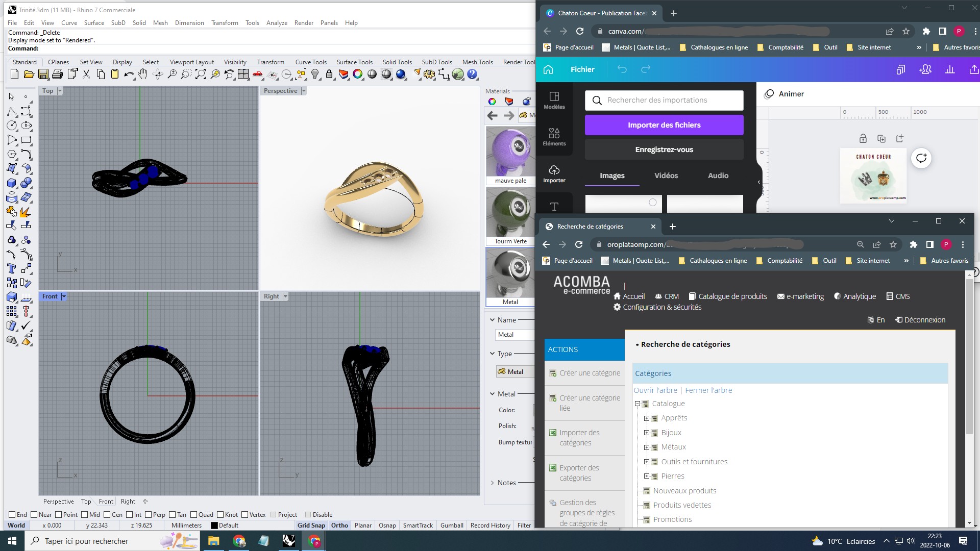The image size is (980, 551).
Task: Click the Fermer l'arbre link
Action: (708, 390)
